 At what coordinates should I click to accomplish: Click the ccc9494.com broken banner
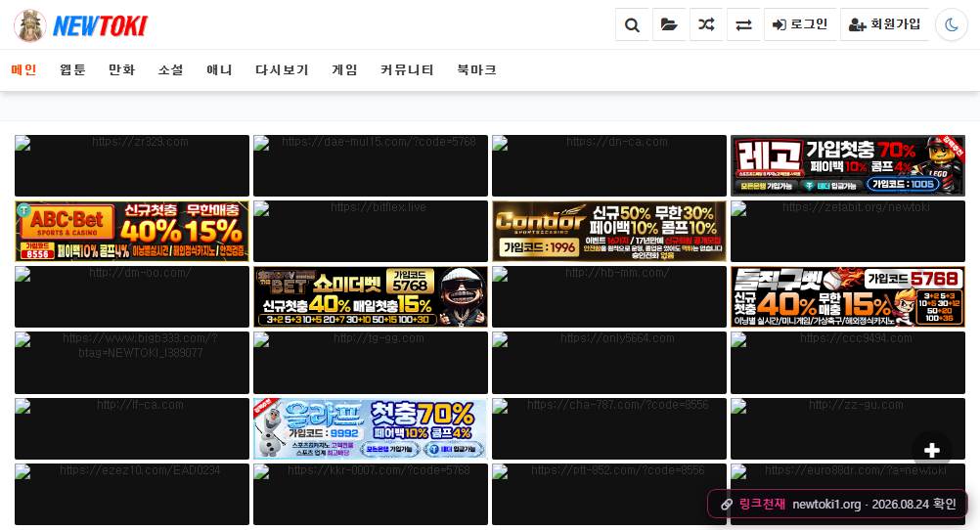coord(848,363)
